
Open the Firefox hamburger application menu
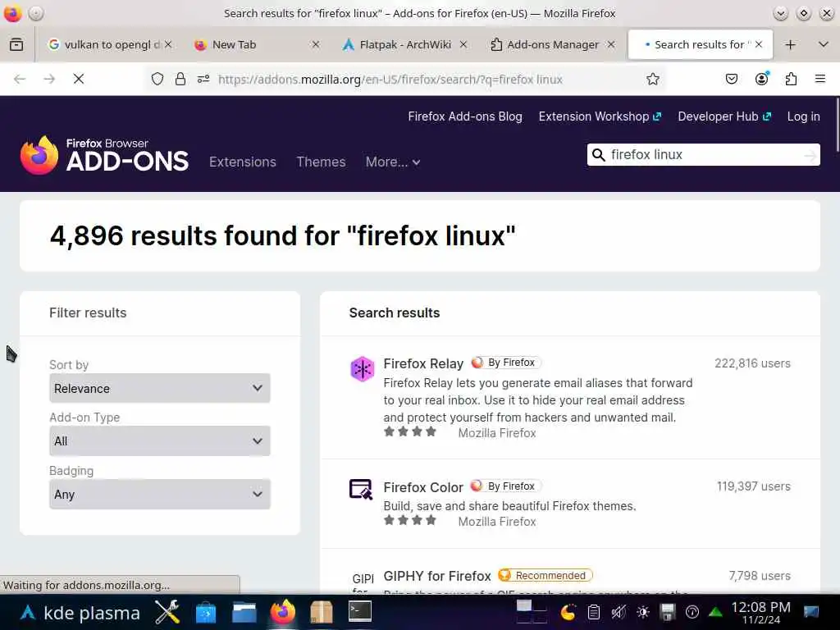click(x=819, y=80)
